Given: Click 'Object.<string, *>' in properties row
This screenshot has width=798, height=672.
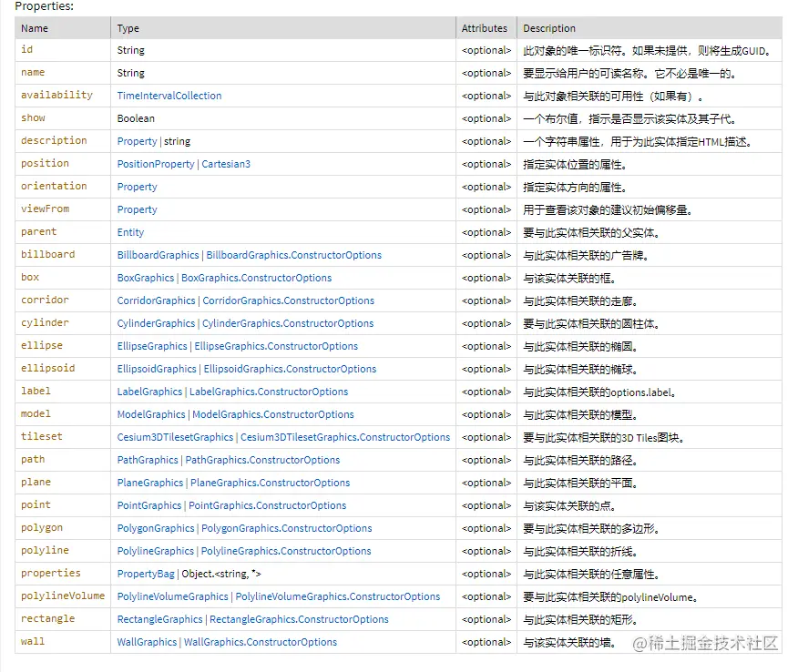Looking at the screenshot, I should point(220,574).
